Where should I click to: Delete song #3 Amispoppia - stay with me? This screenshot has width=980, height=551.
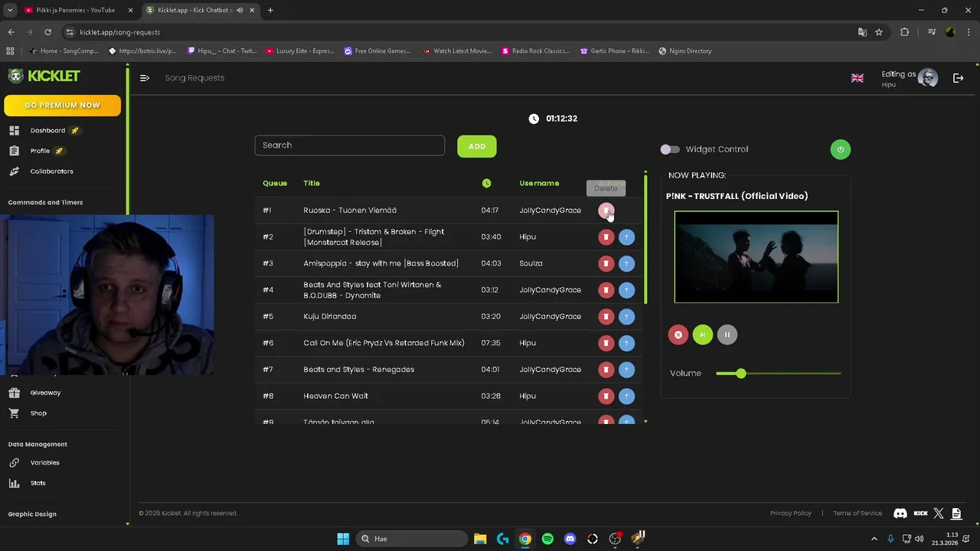click(606, 263)
